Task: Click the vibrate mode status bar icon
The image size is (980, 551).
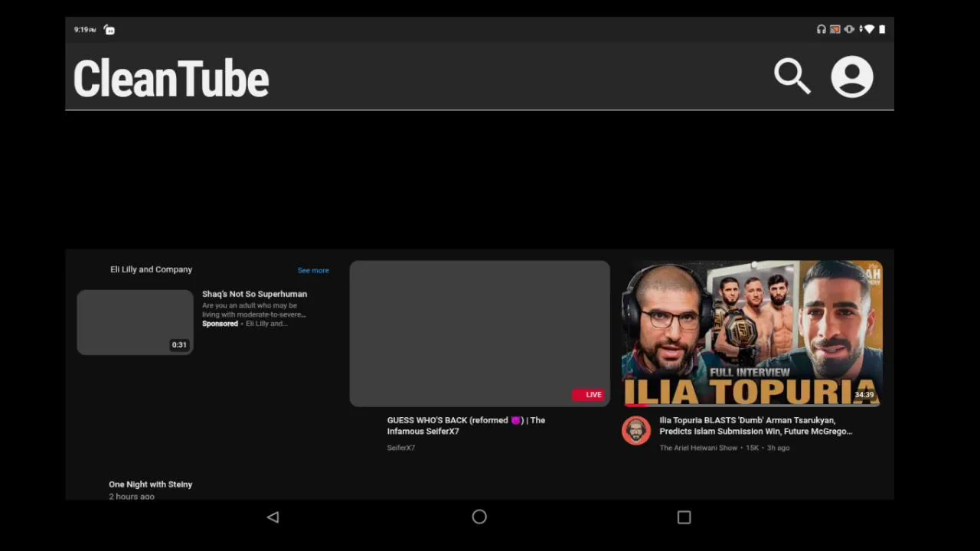Action: coord(849,29)
